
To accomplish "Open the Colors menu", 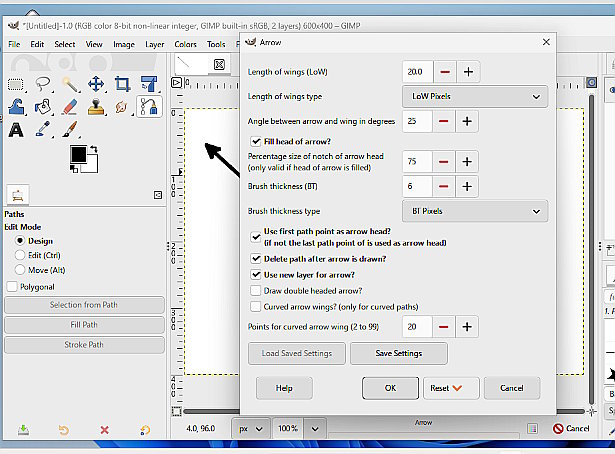I will 185,44.
